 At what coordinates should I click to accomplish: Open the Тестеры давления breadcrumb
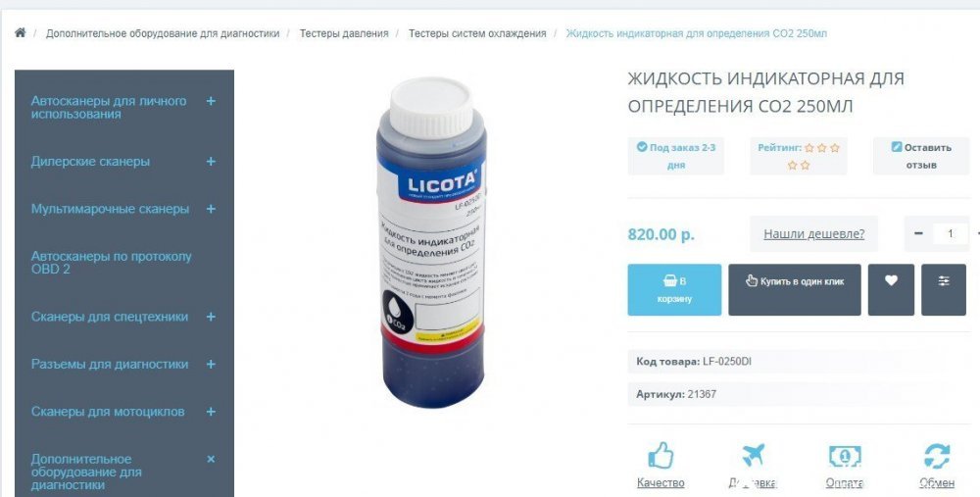click(x=344, y=33)
